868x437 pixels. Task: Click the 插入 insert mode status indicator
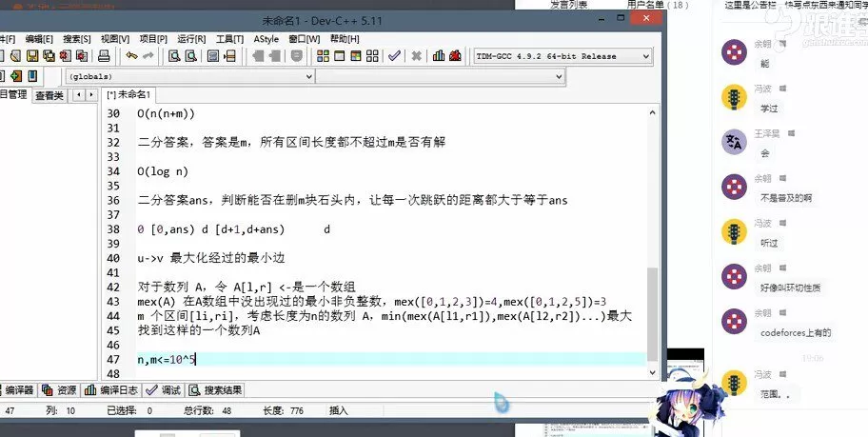click(338, 410)
